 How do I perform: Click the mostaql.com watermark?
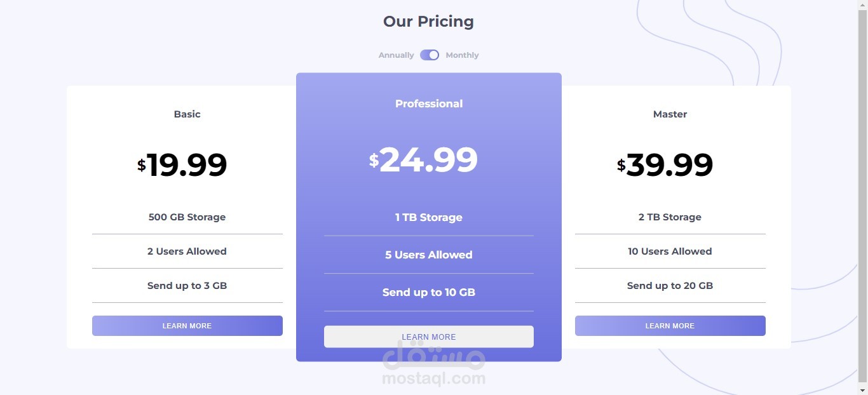(433, 378)
